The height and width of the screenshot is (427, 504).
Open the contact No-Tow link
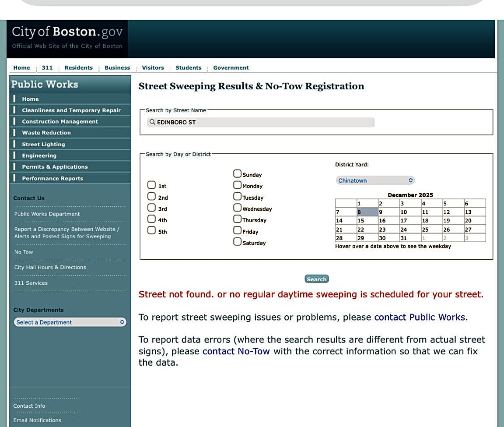[x=236, y=351]
